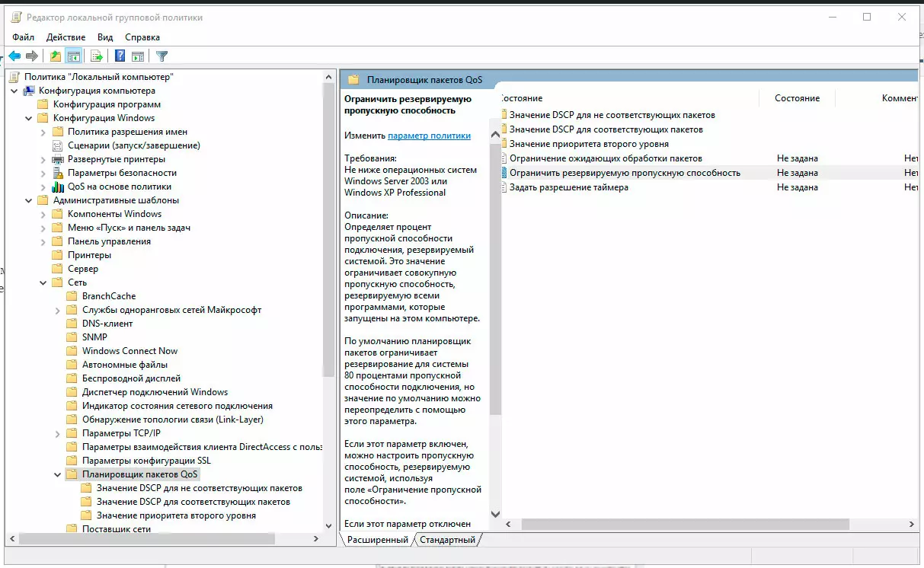924x568 pixels.
Task: Collapse the Административные шаблоны node
Action: 29,200
